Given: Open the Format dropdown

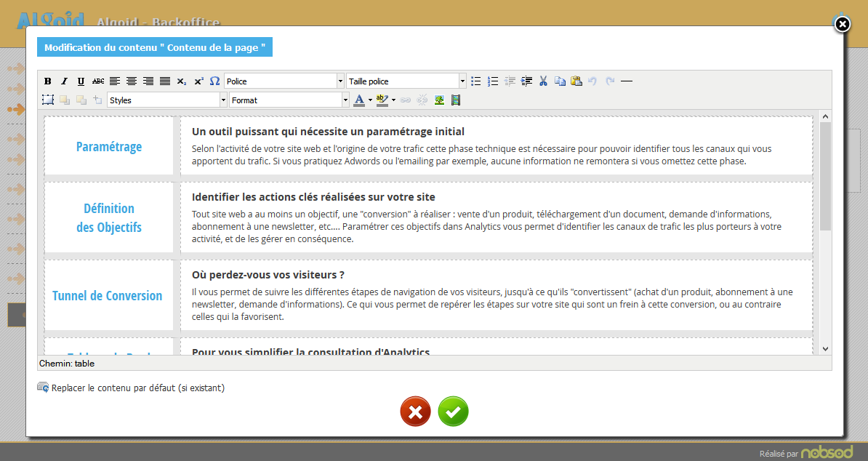Looking at the screenshot, I should [x=289, y=100].
